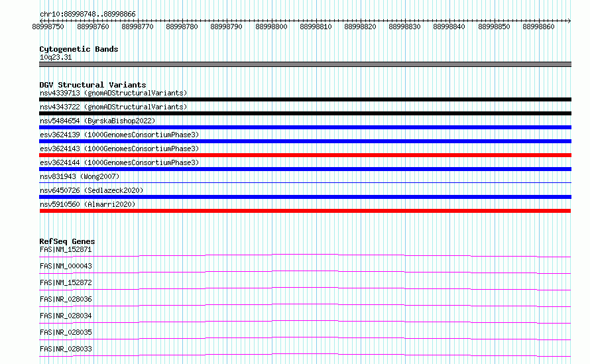Click the black bar under nsv4343722
590x364 pixels.
[x=305, y=113]
